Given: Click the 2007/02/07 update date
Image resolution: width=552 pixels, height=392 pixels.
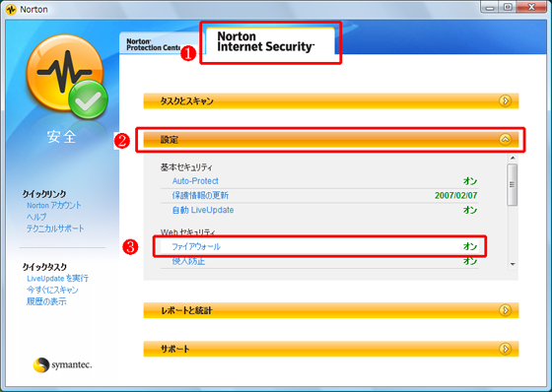Looking at the screenshot, I should coord(455,195).
